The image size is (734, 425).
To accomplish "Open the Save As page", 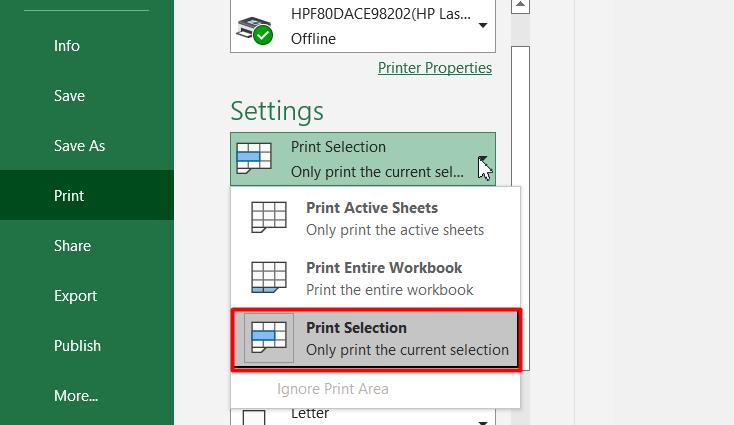I will (x=79, y=146).
